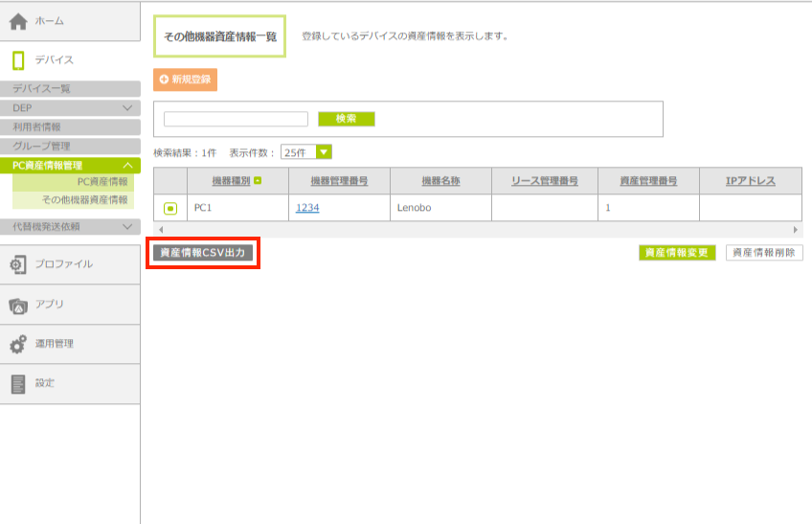Viewport: 812px width, 524px height.
Task: Click the 設定 document icon
Action: pyautogui.click(x=18, y=383)
